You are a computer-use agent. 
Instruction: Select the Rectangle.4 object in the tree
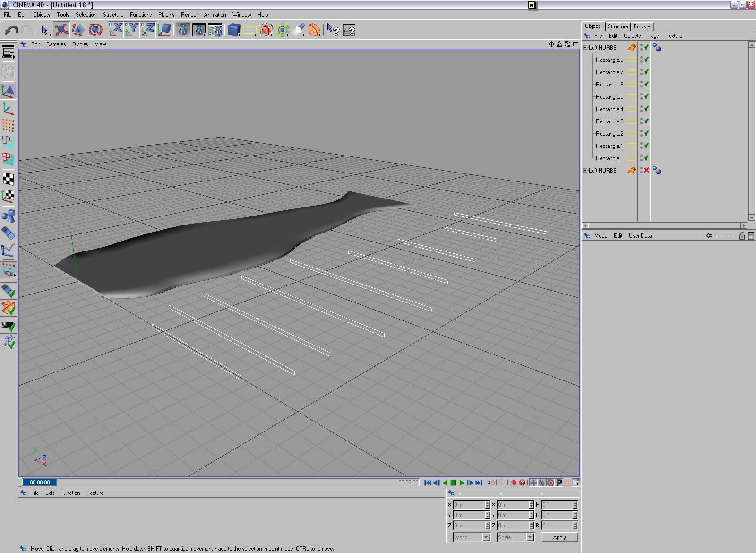[610, 109]
